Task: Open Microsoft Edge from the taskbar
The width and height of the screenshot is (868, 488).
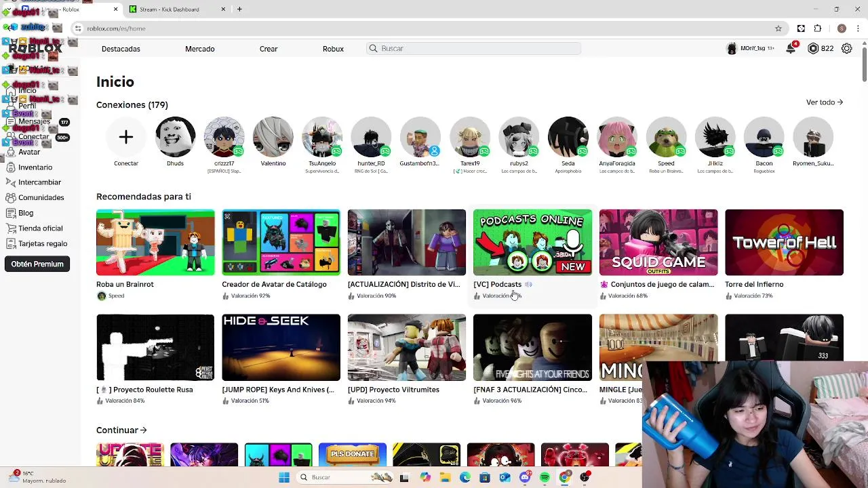Action: coord(465,477)
